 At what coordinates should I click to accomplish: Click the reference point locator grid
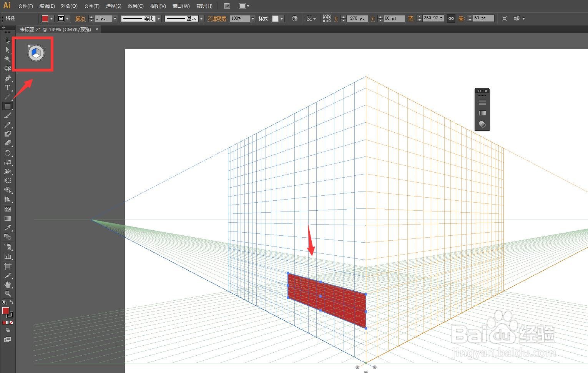click(327, 18)
